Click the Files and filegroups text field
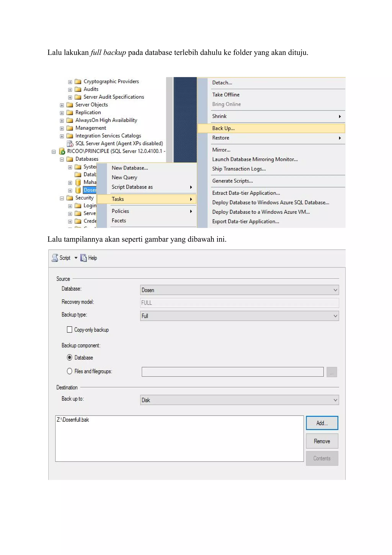 tap(232, 372)
